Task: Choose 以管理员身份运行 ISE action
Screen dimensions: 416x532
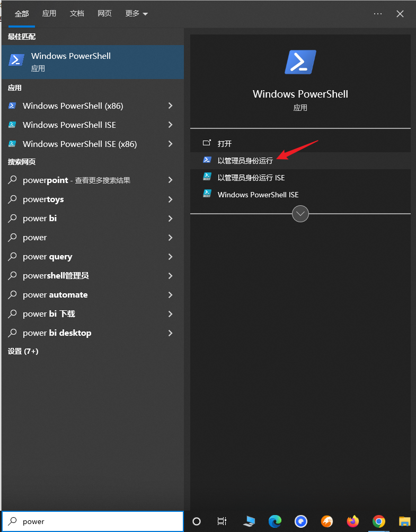Action: [x=300, y=177]
